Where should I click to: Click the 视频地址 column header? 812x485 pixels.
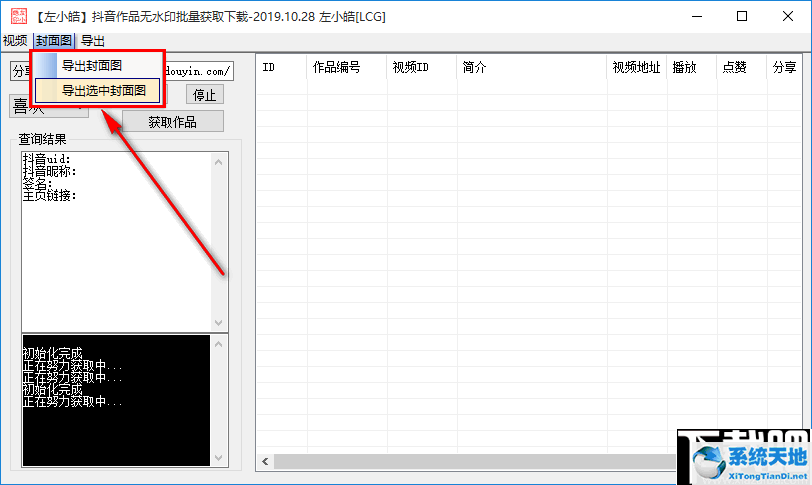(x=636, y=67)
